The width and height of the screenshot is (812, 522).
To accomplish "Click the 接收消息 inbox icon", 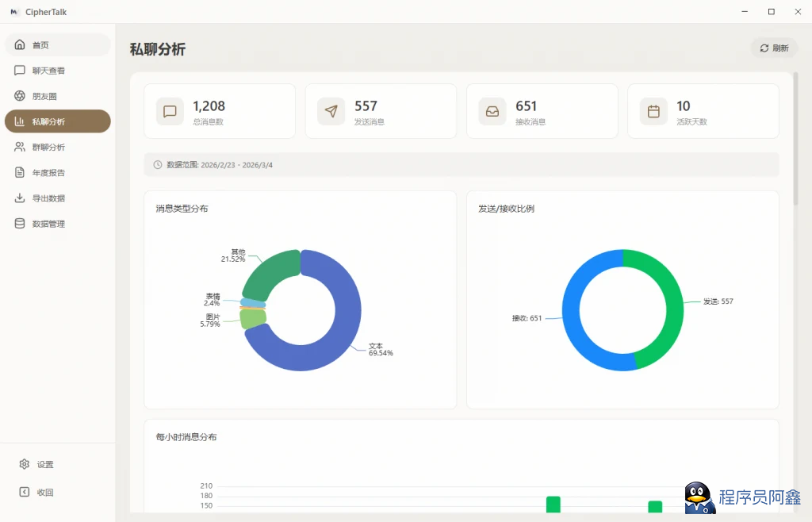I will tap(492, 111).
